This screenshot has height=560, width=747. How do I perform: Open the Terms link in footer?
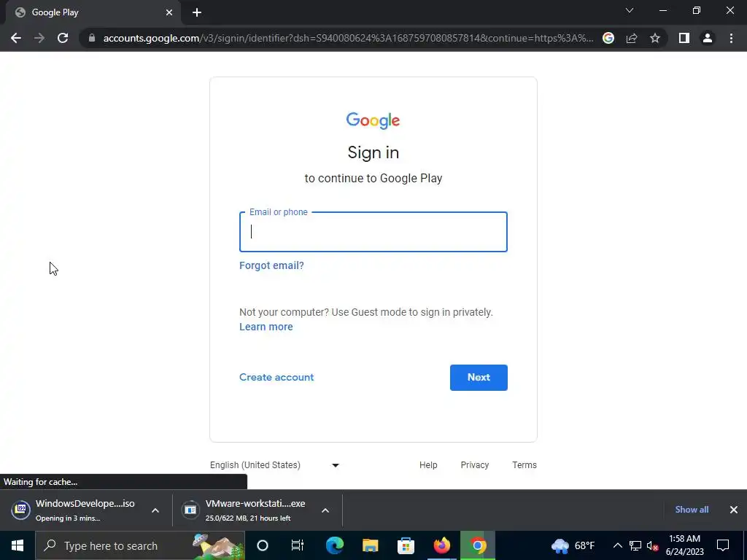click(x=524, y=465)
